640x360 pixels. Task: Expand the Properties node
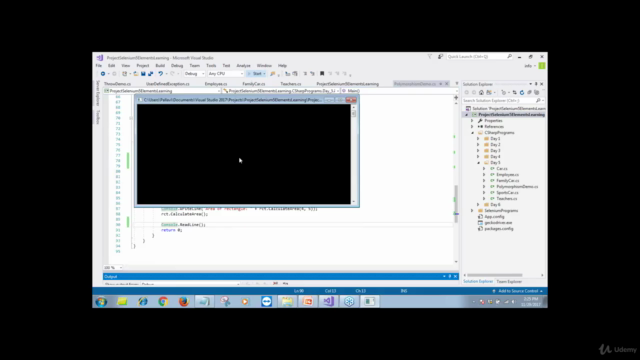pyautogui.click(x=472, y=121)
